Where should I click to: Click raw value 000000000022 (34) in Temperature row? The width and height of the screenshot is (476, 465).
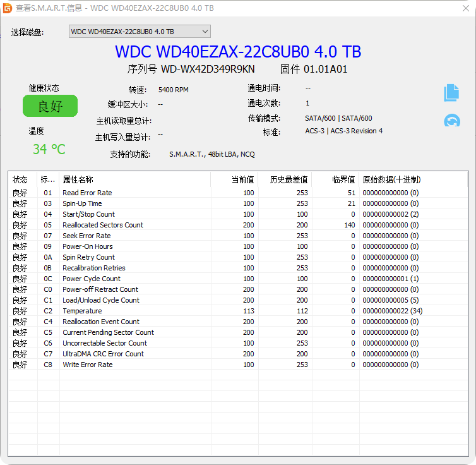(392, 311)
